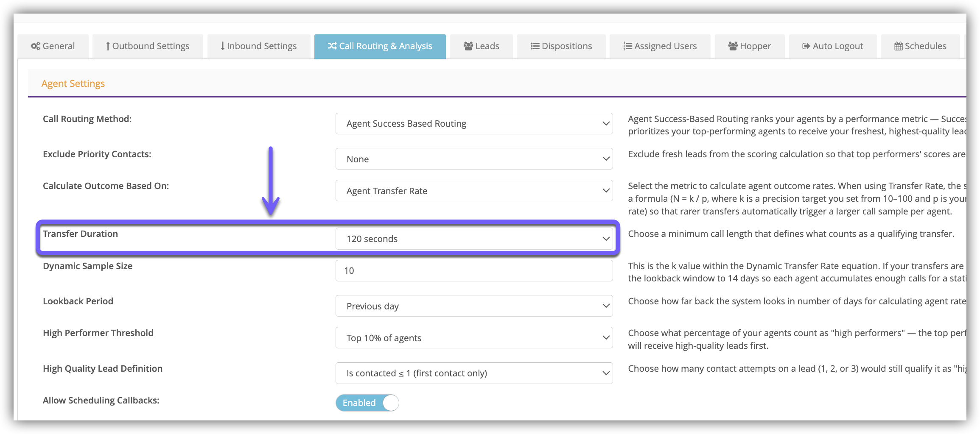Open the High Quality Lead Definition dropdown
The image size is (980, 434).
click(474, 373)
